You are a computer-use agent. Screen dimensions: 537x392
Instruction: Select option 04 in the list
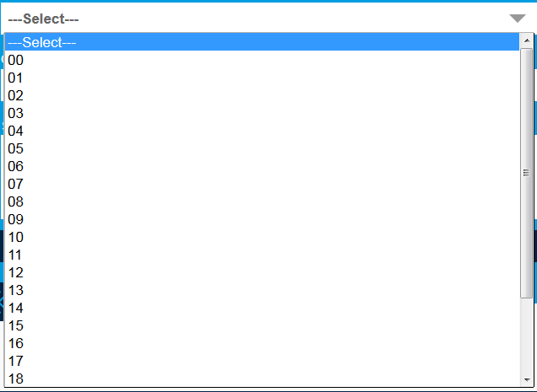[262, 131]
